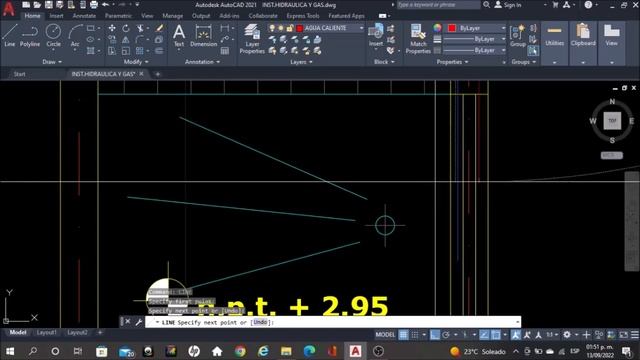Add a new layout with plus button

tap(100, 333)
